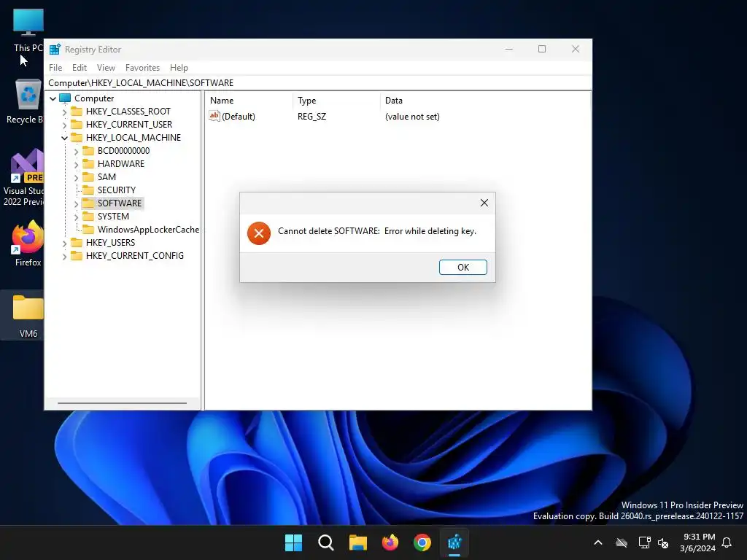Show hidden system tray icons
Screen dimensions: 747x560
[598, 542]
